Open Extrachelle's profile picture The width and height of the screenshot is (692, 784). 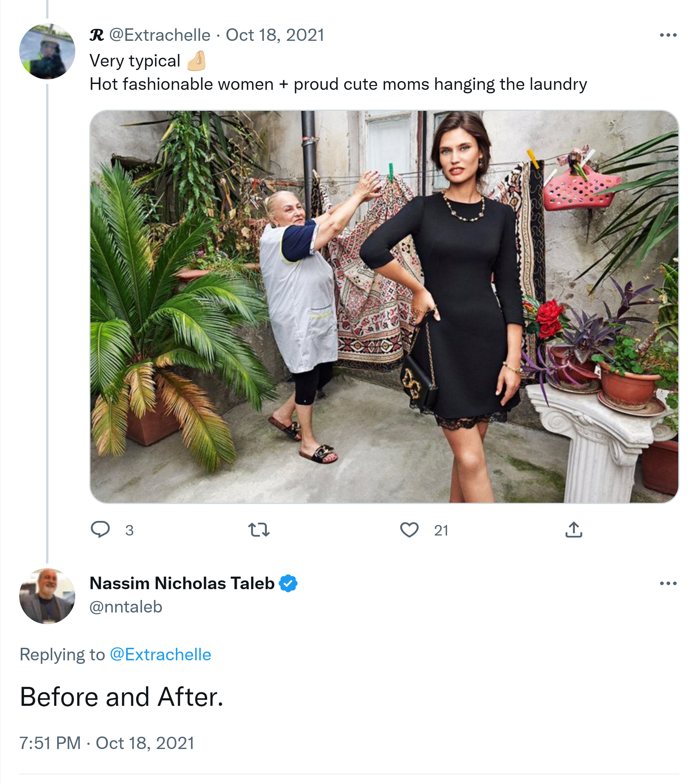click(47, 51)
